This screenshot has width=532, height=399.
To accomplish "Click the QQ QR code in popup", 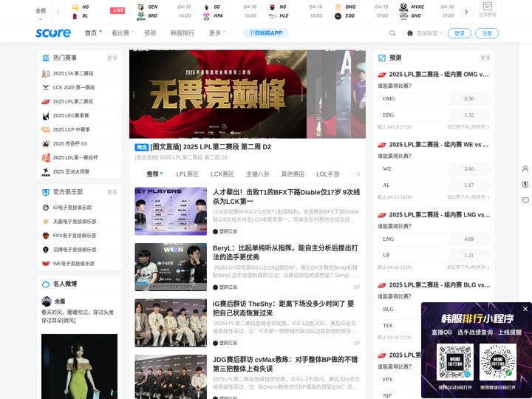I will [454, 362].
